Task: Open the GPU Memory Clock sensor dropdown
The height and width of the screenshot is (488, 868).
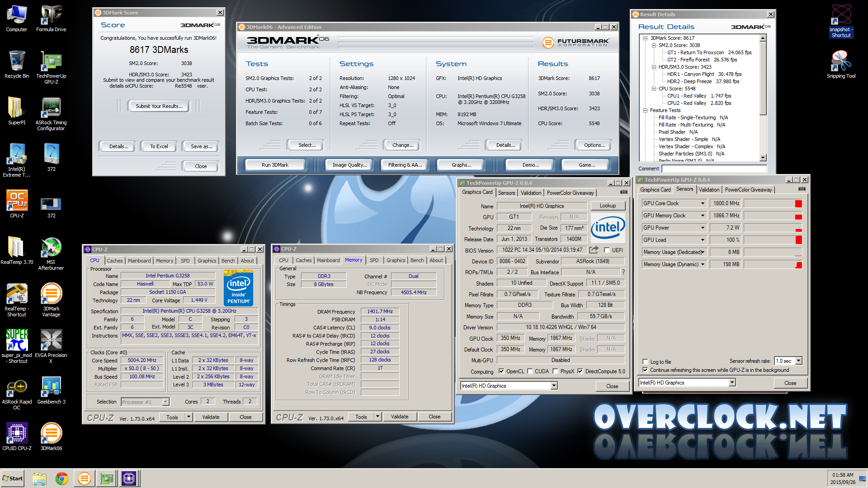Action: click(x=703, y=216)
